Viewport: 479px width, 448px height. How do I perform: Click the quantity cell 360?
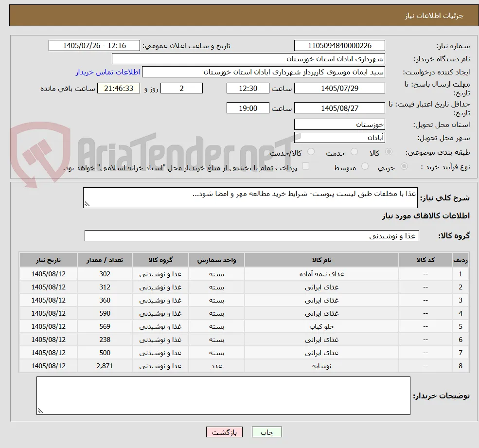tap(105, 301)
